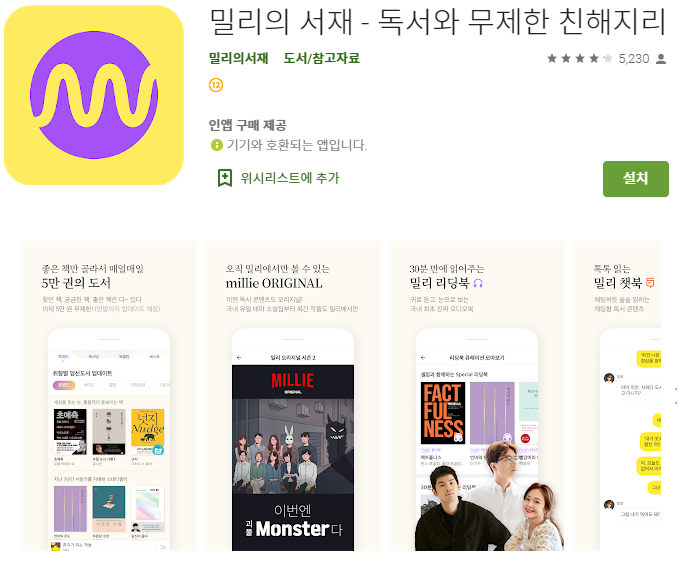
Task: Install the app with the 설치 button
Action: coord(636,179)
